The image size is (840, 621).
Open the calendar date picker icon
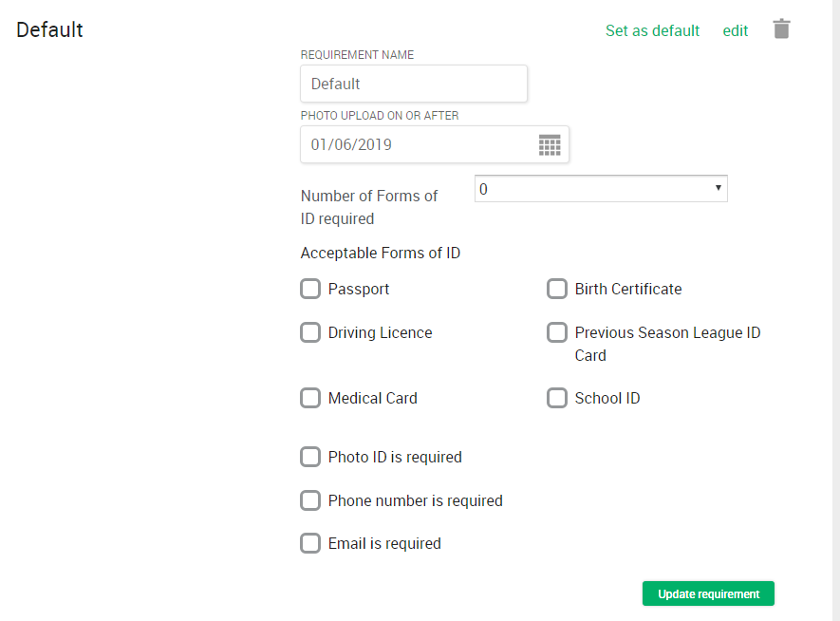click(x=550, y=144)
